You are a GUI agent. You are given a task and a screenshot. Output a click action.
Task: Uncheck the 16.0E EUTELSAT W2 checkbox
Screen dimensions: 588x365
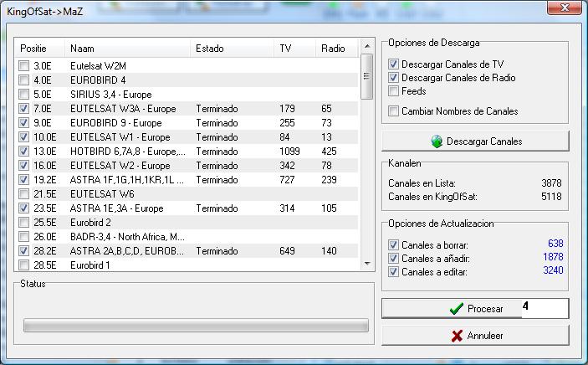(23, 166)
